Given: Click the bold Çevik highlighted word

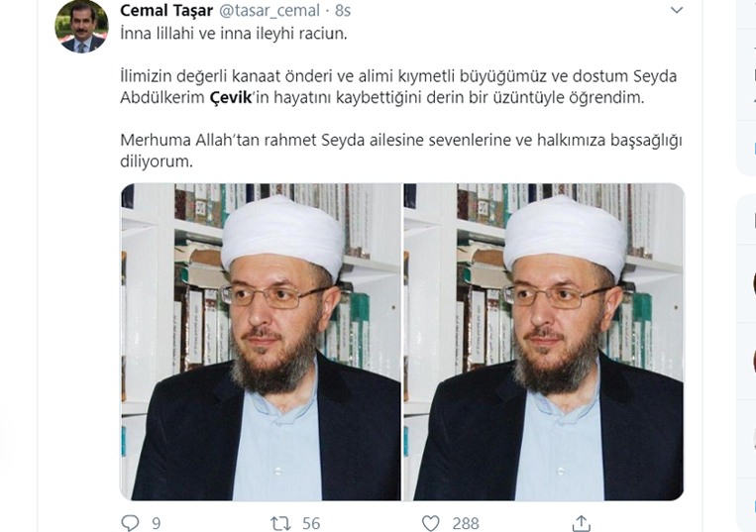Looking at the screenshot, I should pyautogui.click(x=231, y=97).
